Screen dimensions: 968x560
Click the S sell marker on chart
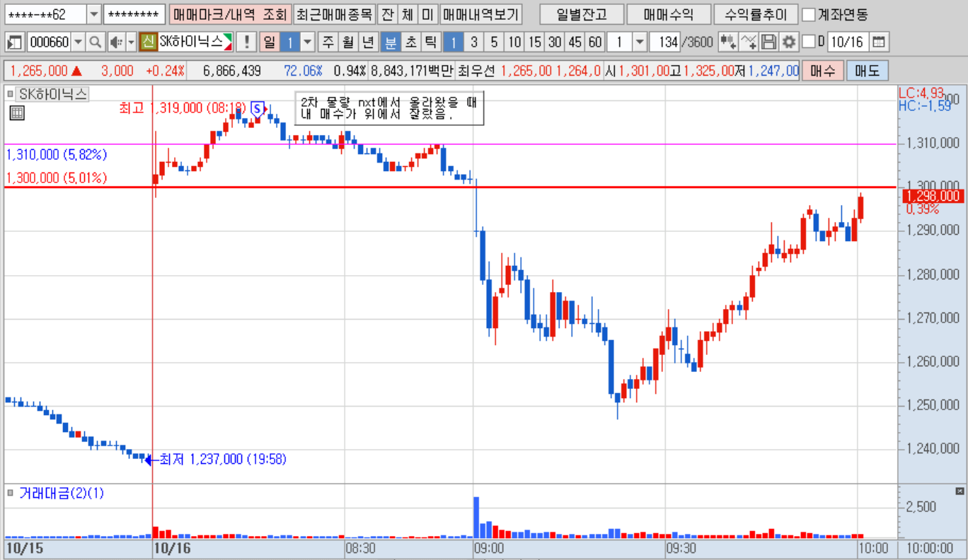point(258,109)
